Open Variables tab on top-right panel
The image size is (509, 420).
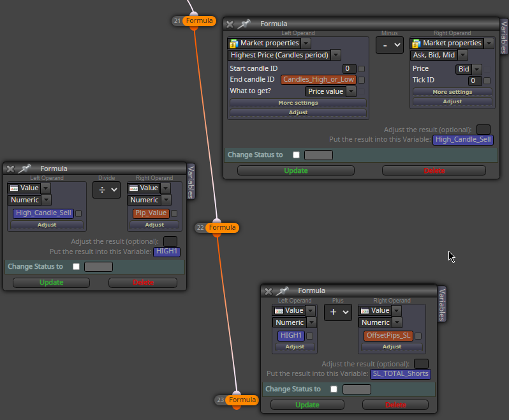[504, 37]
